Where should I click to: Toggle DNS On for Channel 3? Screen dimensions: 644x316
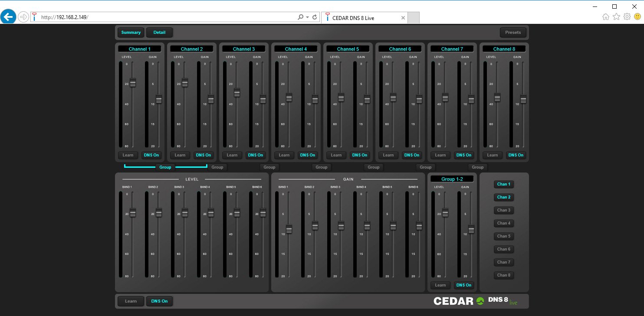click(255, 155)
